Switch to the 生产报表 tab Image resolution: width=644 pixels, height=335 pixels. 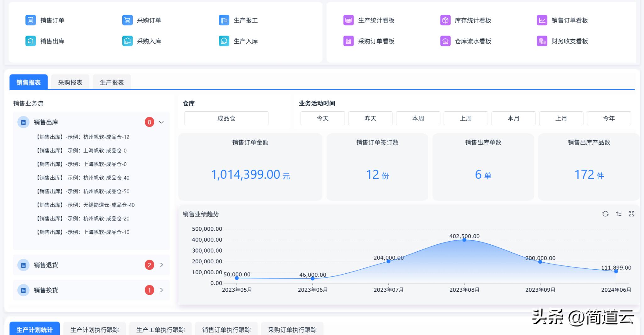click(112, 82)
